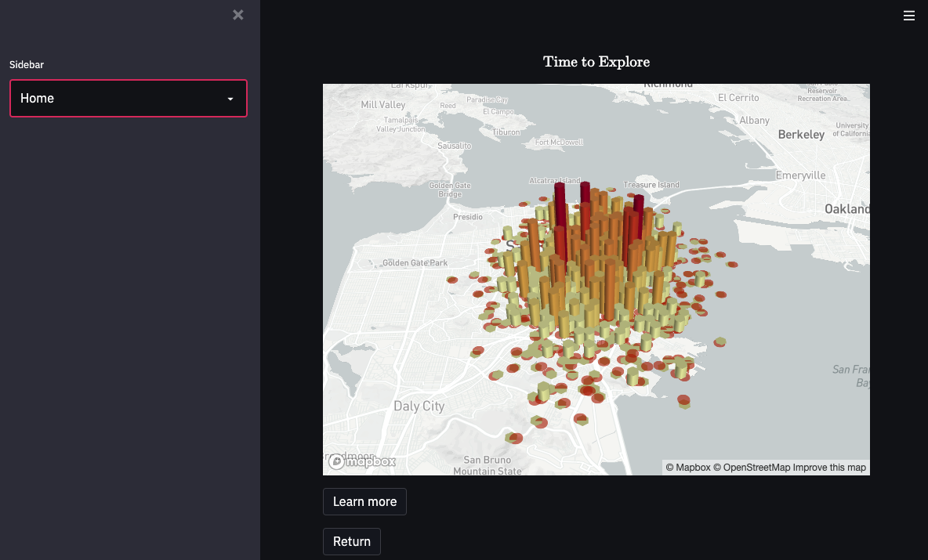
Task: Click the Albany label on the map
Action: (x=754, y=120)
